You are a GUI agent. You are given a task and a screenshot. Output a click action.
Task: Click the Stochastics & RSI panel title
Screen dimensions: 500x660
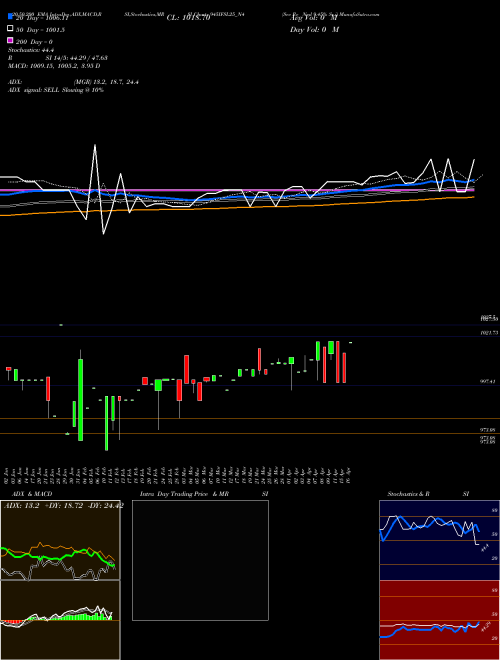(x=428, y=494)
